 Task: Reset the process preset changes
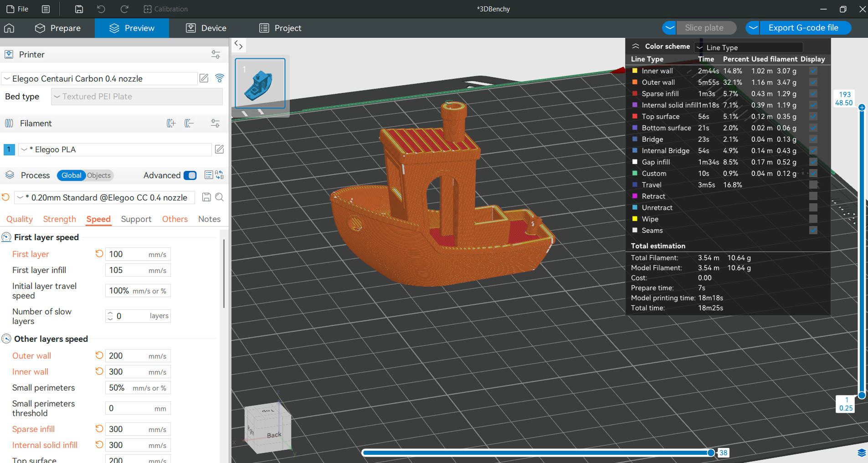pos(5,197)
